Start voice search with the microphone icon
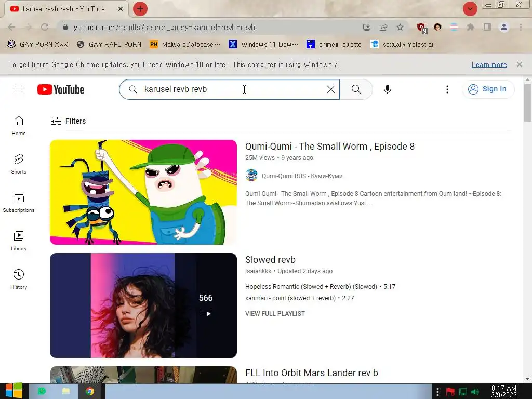The height and width of the screenshot is (399, 532). (x=388, y=89)
